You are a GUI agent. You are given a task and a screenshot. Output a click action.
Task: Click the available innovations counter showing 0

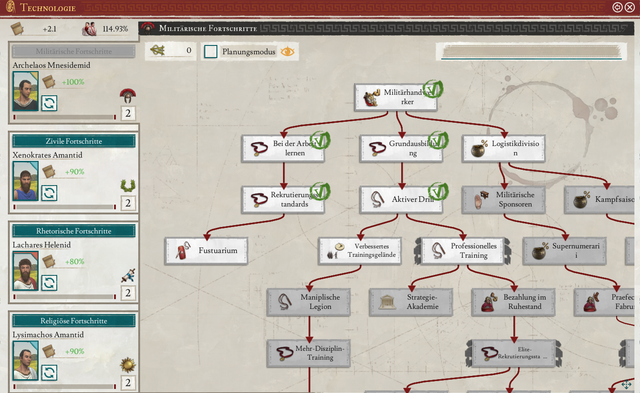(170, 51)
